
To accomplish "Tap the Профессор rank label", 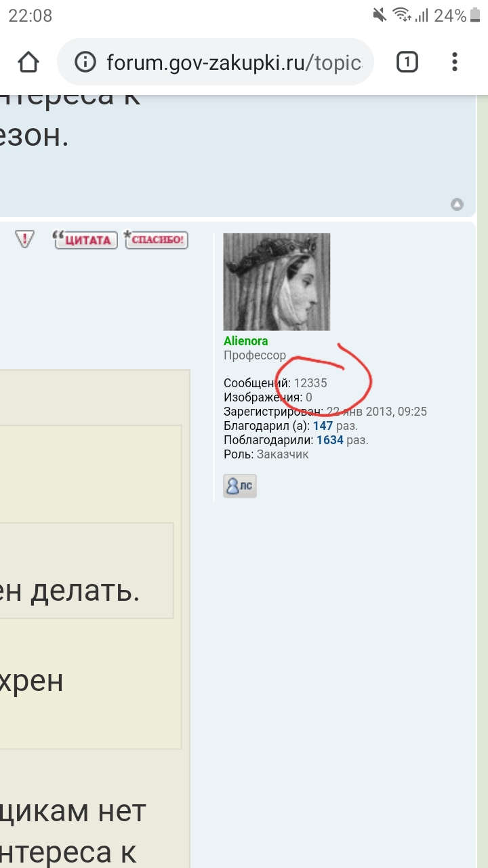I will tap(255, 355).
